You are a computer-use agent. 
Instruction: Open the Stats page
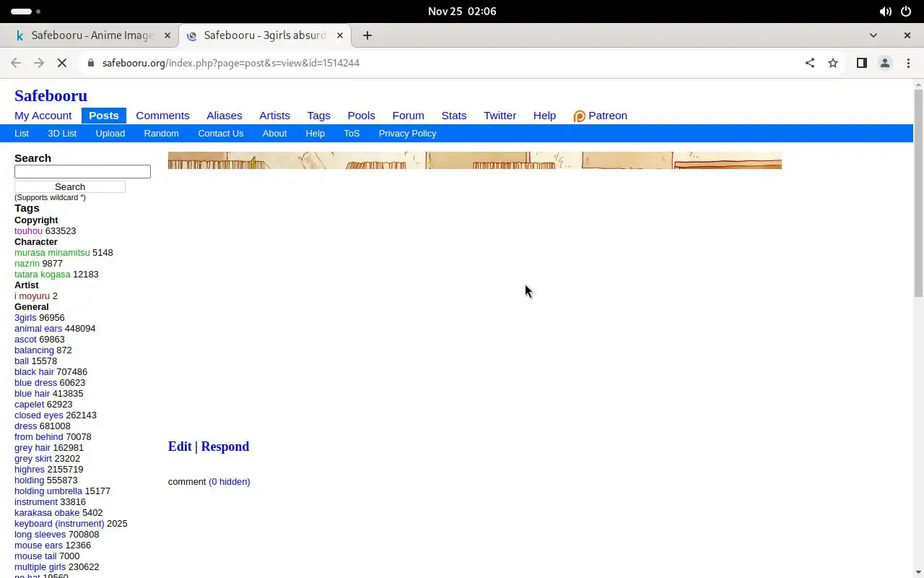coord(454,116)
